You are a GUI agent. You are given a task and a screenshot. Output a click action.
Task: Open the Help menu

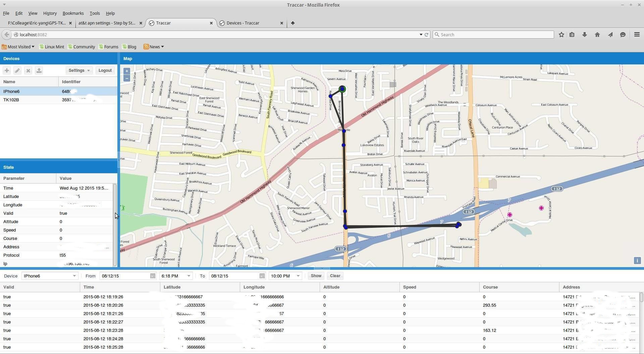click(110, 13)
